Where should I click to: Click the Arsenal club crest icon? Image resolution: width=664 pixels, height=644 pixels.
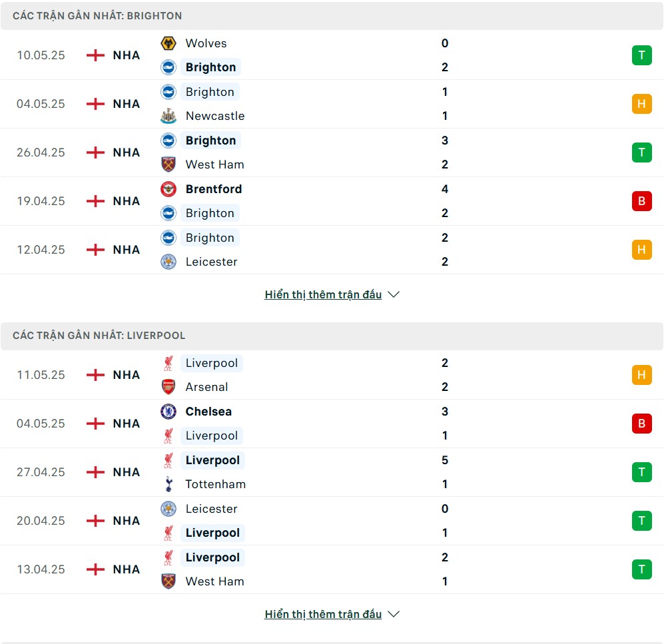coord(168,387)
